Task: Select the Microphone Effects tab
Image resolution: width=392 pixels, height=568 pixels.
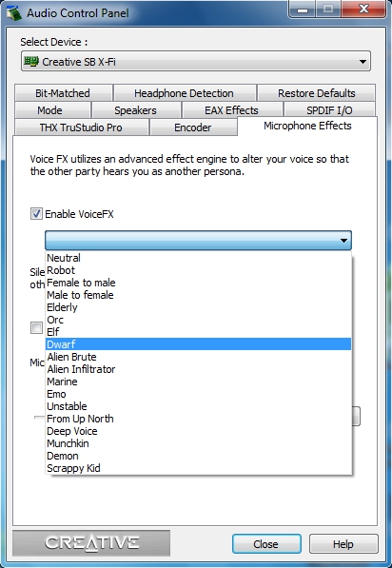Action: (x=307, y=126)
